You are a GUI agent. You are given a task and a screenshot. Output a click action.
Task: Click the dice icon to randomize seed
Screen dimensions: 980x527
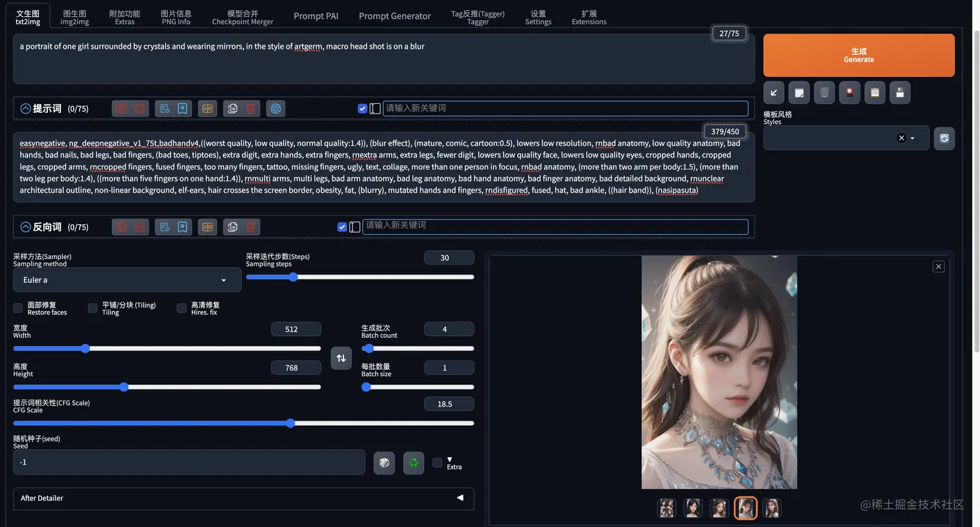coord(384,463)
